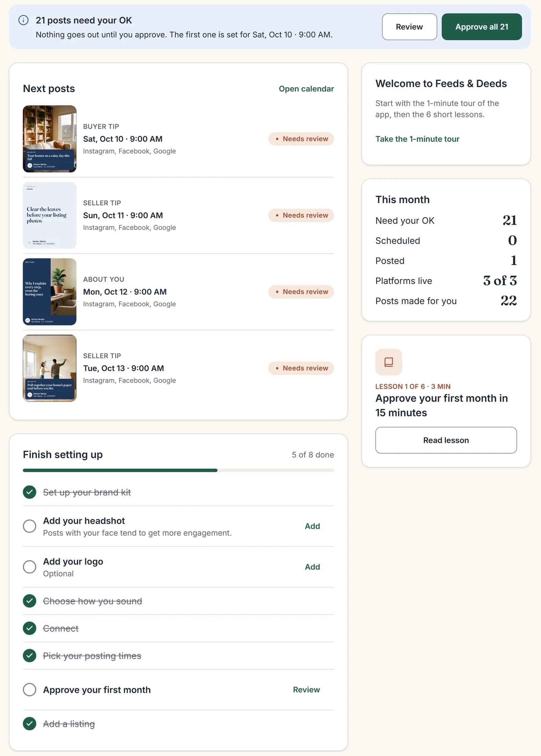Click the 5 of 8 done label
Screen dimensions: 541x756
click(x=313, y=455)
